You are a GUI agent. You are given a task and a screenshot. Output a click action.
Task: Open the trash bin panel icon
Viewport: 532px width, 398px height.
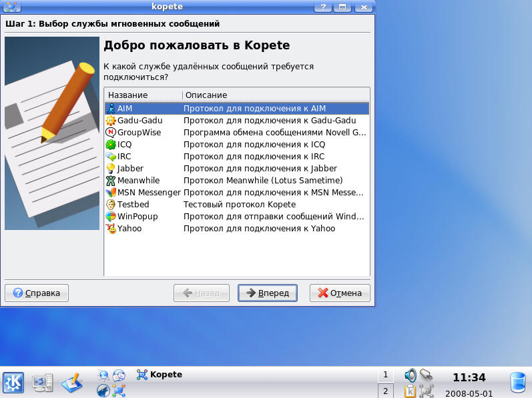[518, 383]
